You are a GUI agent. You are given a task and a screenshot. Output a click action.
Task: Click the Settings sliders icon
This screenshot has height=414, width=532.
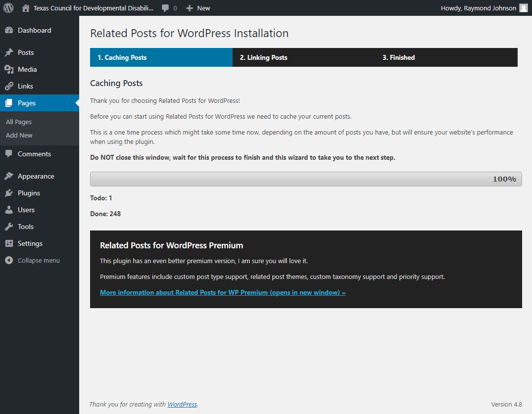click(x=9, y=243)
